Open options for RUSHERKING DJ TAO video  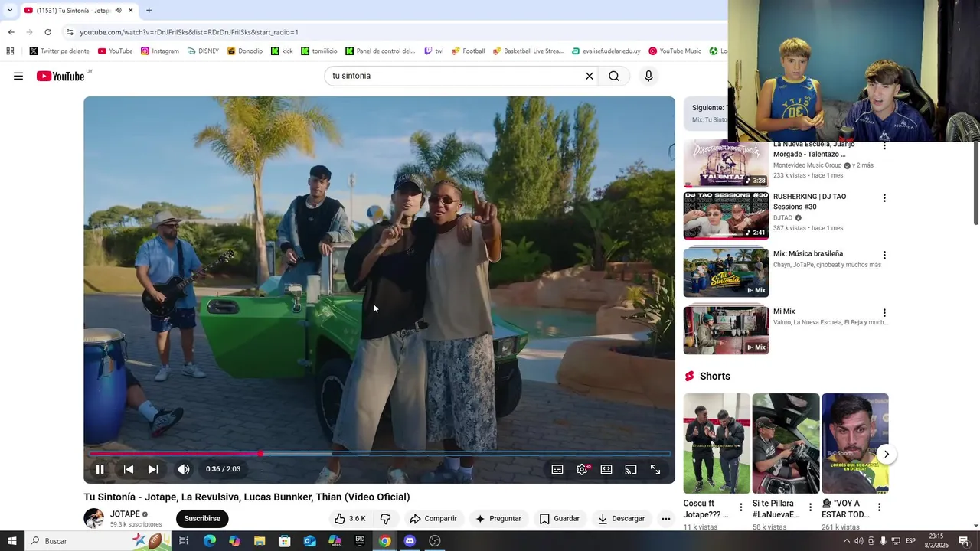tap(884, 197)
